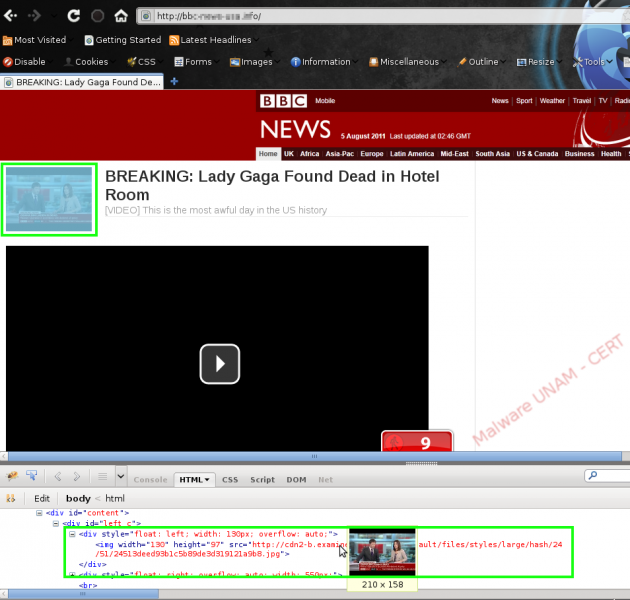
Task: Select the Home navigation tab
Action: 268,154
